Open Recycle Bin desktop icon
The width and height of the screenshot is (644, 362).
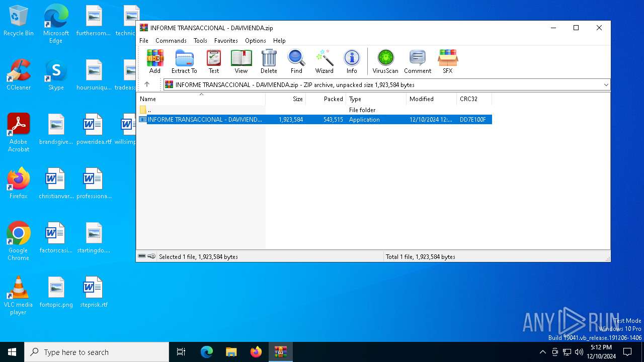click(19, 21)
